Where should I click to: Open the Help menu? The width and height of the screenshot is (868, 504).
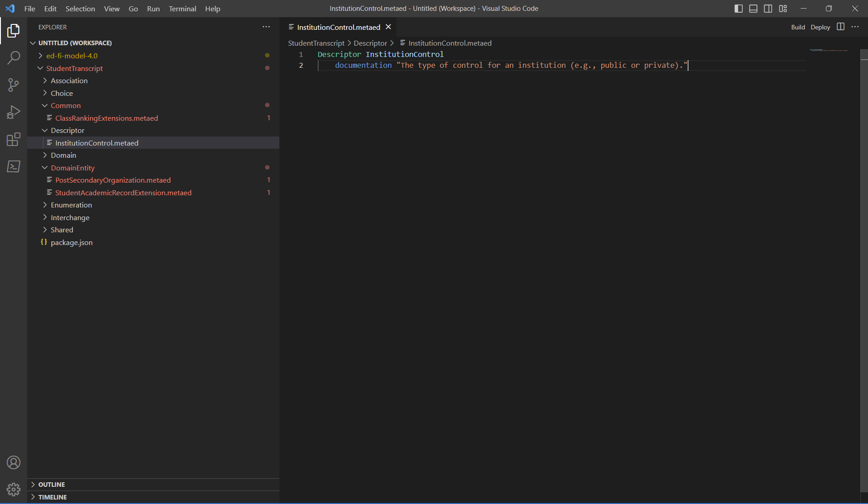[x=212, y=9]
